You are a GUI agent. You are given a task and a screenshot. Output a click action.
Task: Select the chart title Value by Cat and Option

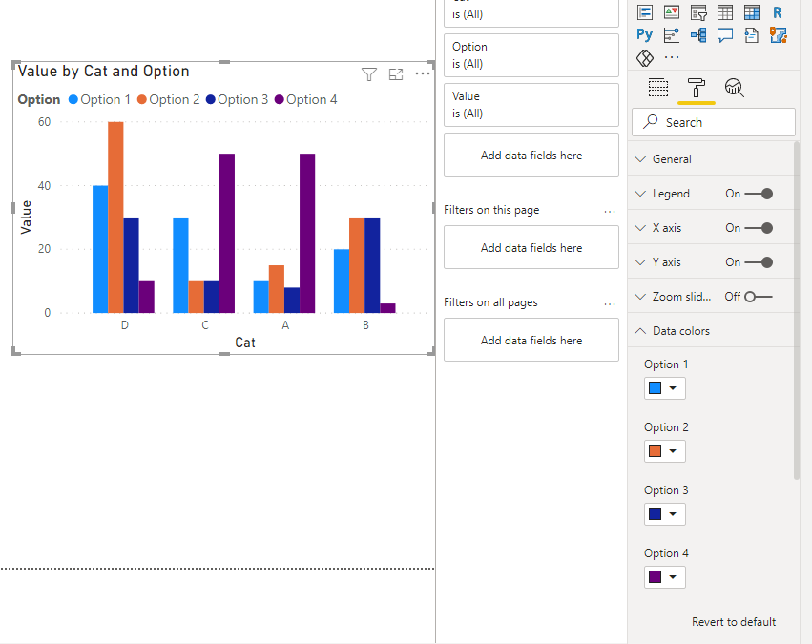pos(104,71)
